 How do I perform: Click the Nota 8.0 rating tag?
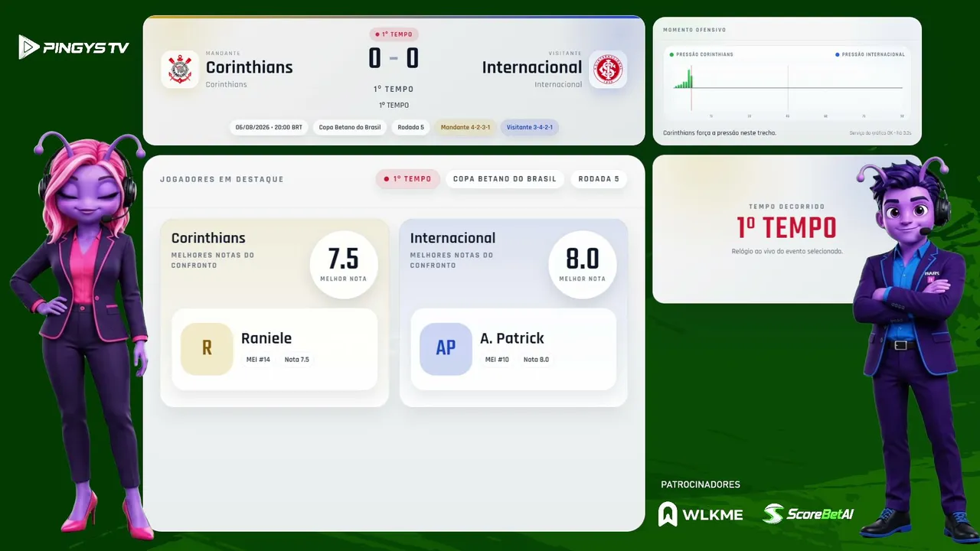point(536,360)
